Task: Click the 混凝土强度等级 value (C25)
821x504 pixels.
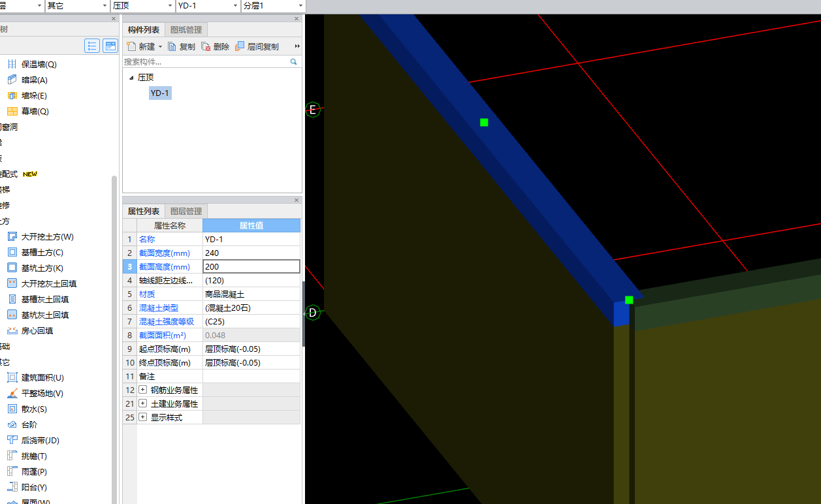Action: click(x=251, y=321)
